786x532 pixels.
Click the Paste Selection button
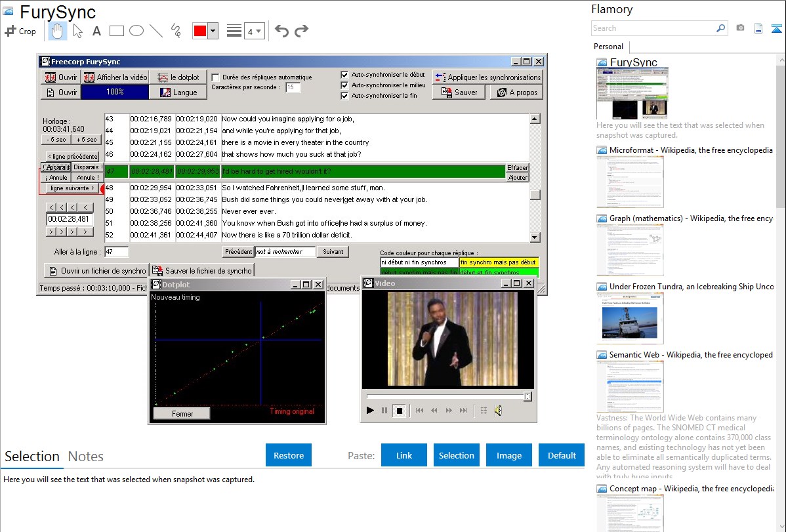pyautogui.click(x=456, y=455)
